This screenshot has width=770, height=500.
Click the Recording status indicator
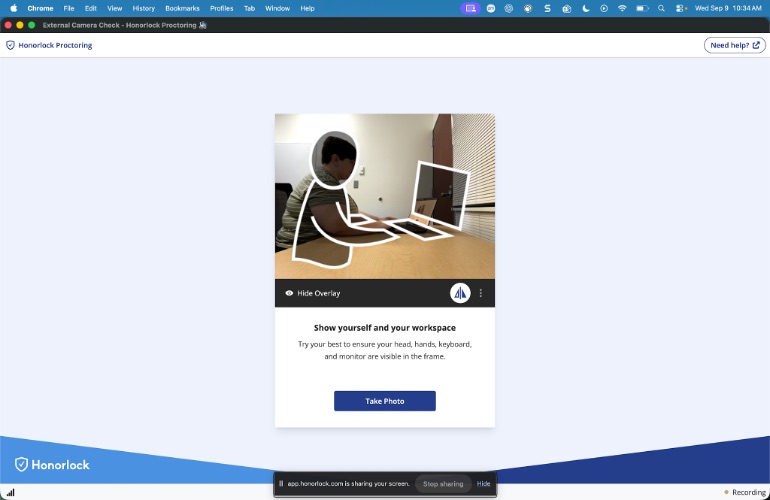(744, 492)
